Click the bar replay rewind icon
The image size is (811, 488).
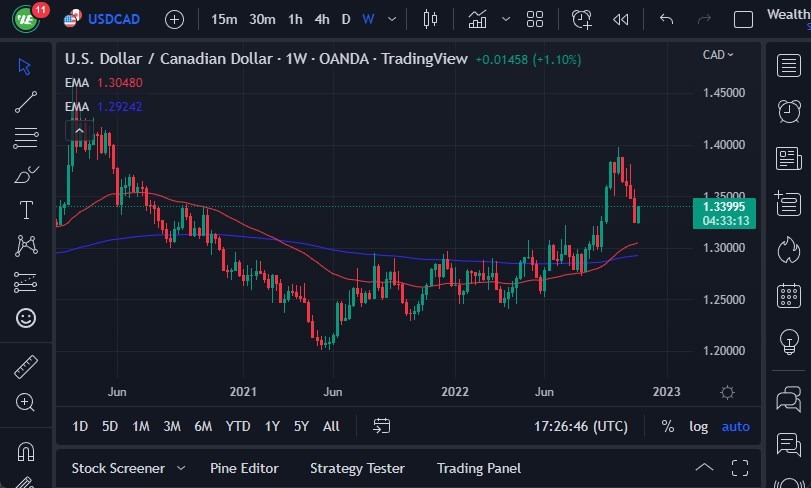point(621,19)
